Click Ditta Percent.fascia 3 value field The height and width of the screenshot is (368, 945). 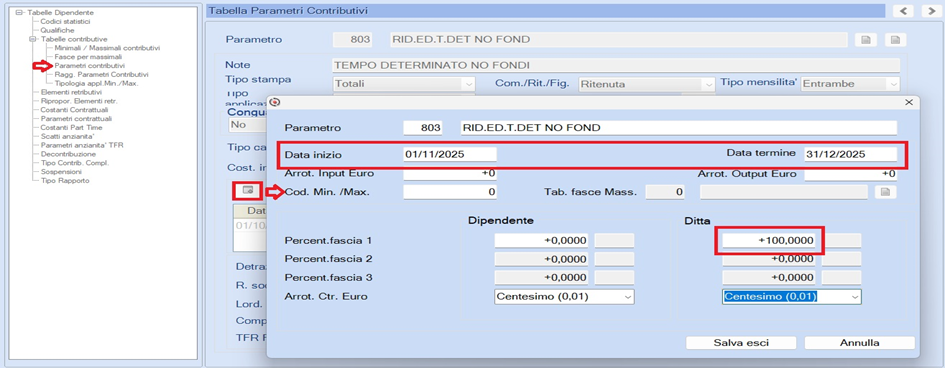pos(769,278)
